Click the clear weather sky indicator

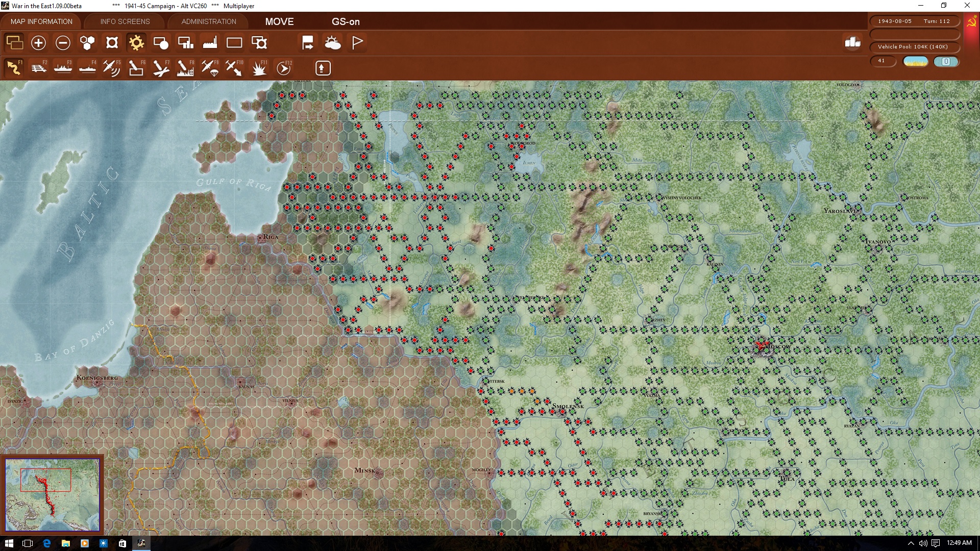[916, 62]
